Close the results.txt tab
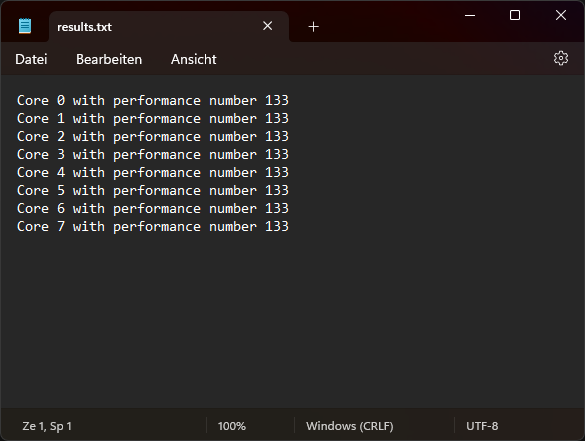Viewport: 585px width, 441px height. point(268,26)
